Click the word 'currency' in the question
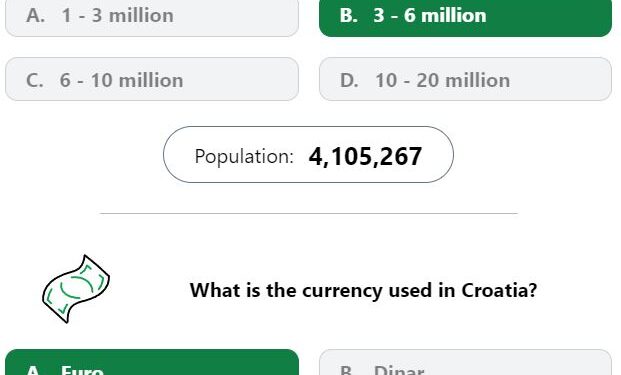The height and width of the screenshot is (375, 621). click(x=342, y=291)
